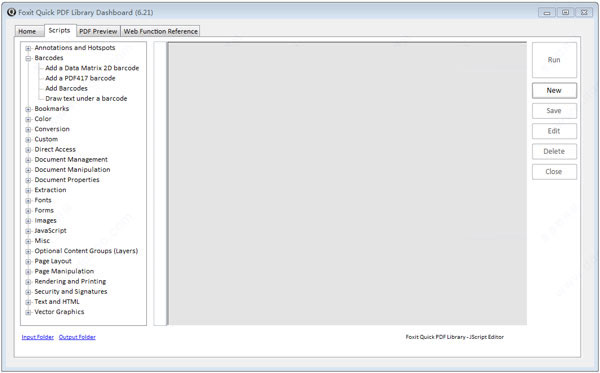This screenshot has width=600, height=373.
Task: Expand the Bookmarks category
Action: [x=28, y=109]
